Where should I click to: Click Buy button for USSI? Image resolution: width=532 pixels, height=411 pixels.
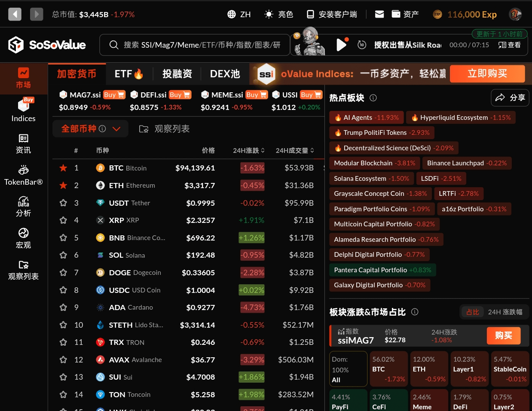coord(311,95)
